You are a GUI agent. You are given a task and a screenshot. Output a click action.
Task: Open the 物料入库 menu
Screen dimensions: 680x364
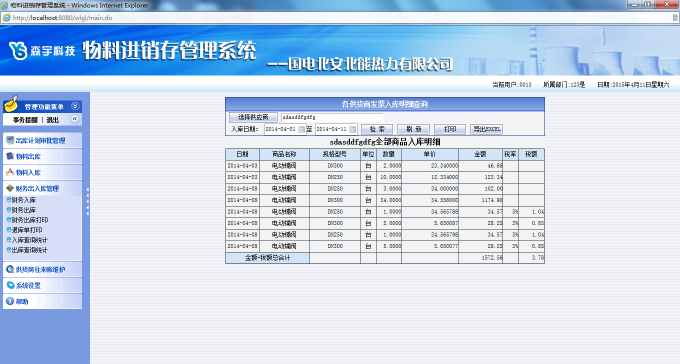click(x=42, y=172)
